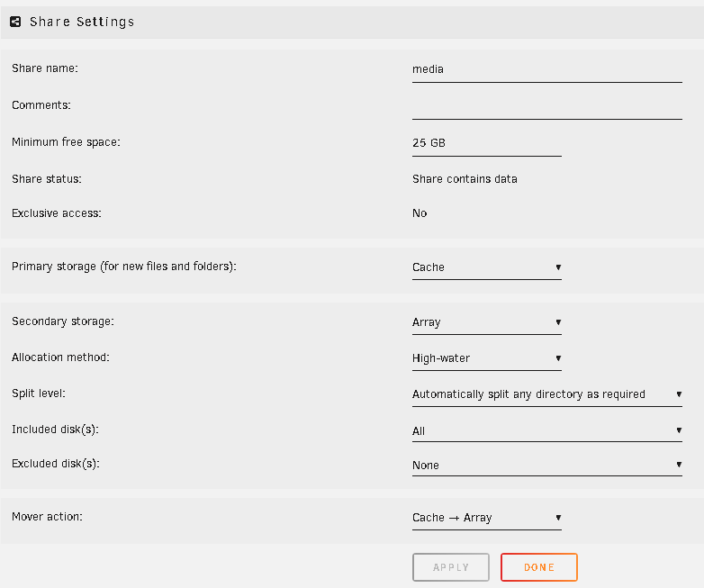Click the 'Allocation method:' label
The width and height of the screenshot is (704, 588).
pos(60,357)
